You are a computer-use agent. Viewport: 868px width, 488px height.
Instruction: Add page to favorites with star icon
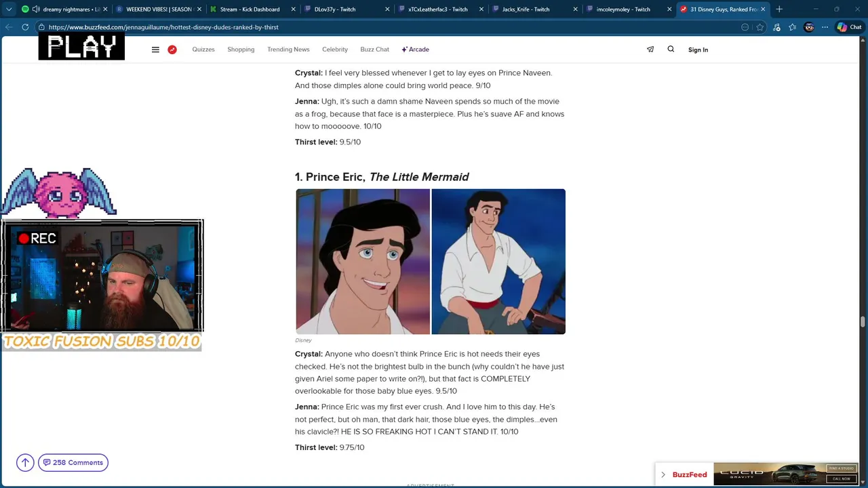[760, 27]
